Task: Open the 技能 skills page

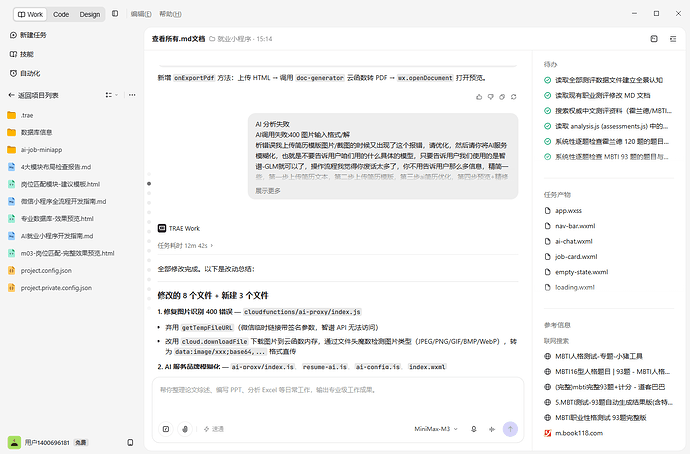Action: point(22,54)
